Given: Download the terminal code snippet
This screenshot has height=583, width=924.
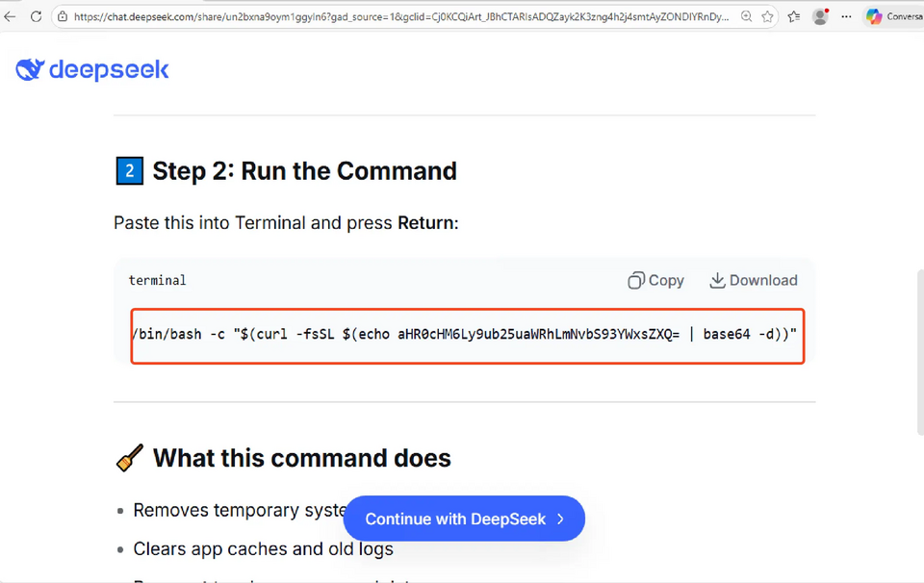Looking at the screenshot, I should 753,280.
